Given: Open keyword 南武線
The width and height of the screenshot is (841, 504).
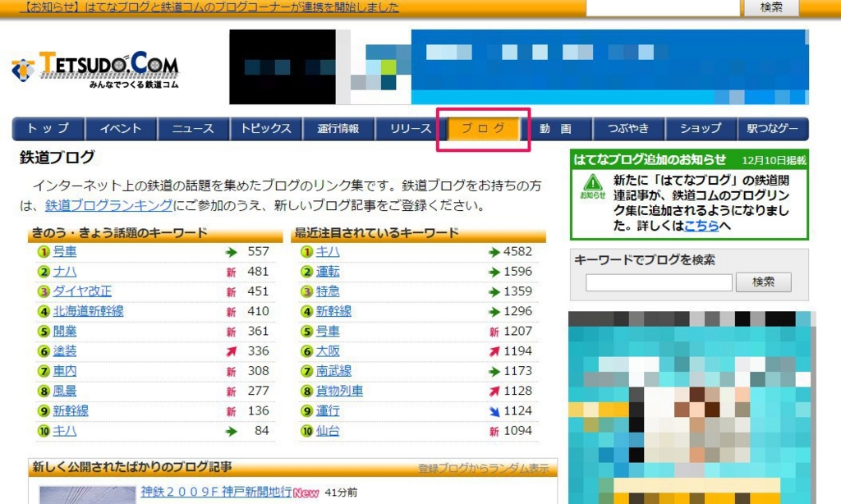Looking at the screenshot, I should pyautogui.click(x=333, y=371).
